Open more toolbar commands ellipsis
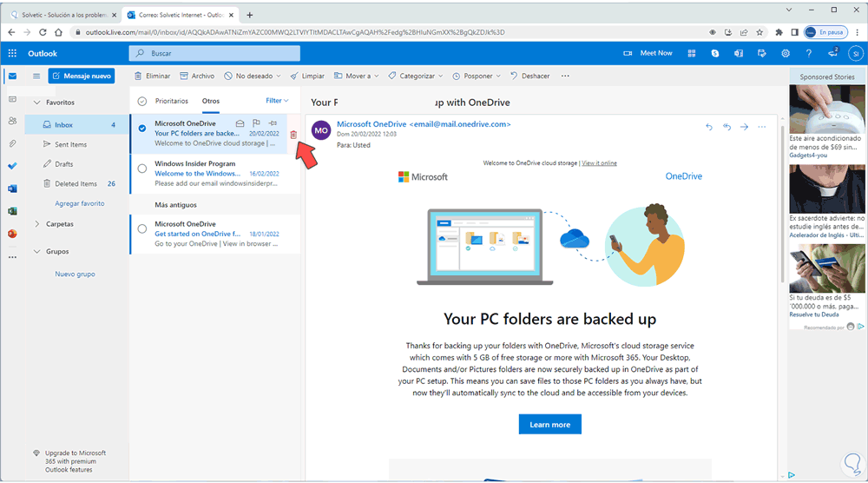Image resolution: width=868 pixels, height=483 pixels. (565, 76)
